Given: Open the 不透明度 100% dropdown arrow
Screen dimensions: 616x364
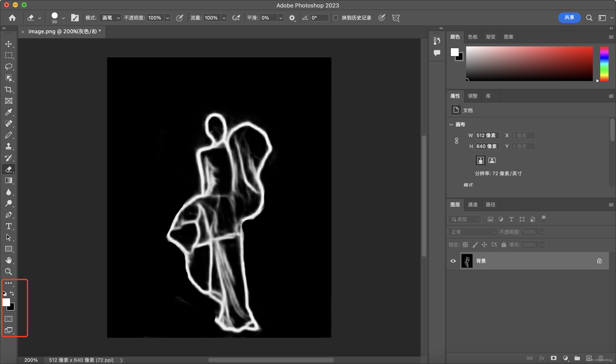Looking at the screenshot, I should [x=168, y=18].
